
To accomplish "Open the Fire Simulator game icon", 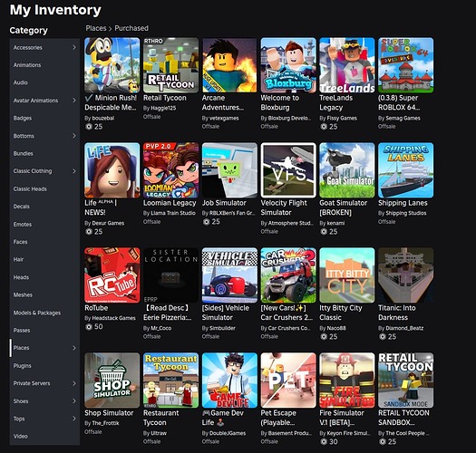I will coord(347,380).
